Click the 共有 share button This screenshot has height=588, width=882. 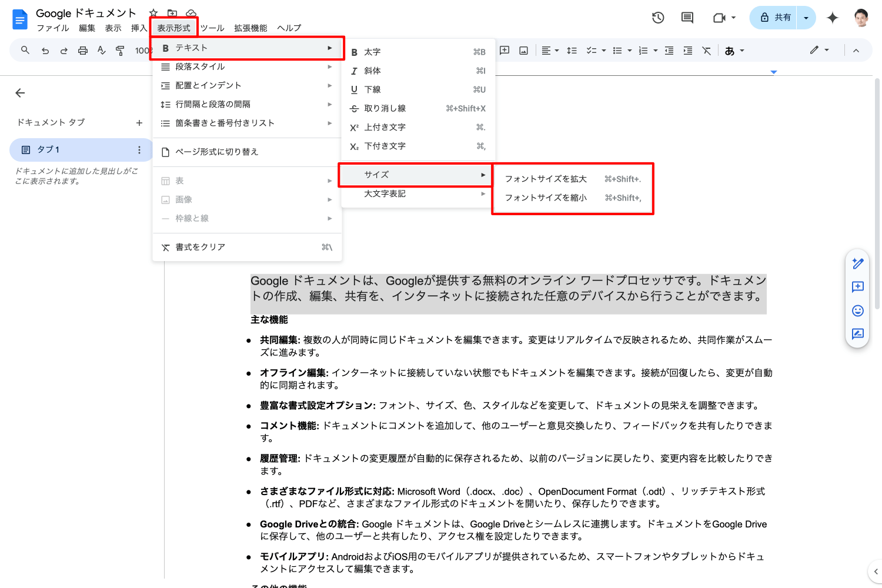coord(774,18)
